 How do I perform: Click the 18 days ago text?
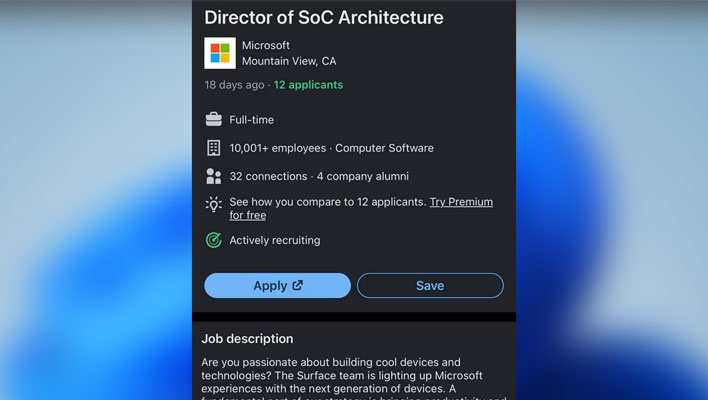pos(234,85)
